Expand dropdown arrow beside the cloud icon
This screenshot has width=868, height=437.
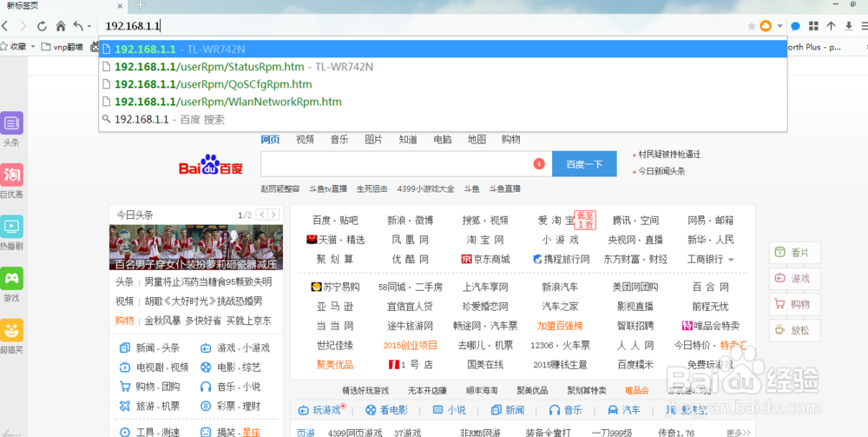click(x=779, y=26)
